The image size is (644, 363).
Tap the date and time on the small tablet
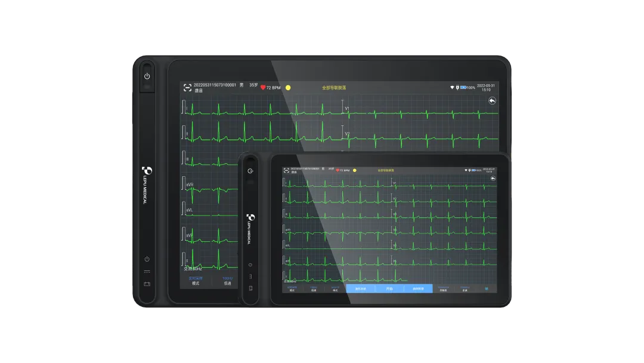coord(489,170)
